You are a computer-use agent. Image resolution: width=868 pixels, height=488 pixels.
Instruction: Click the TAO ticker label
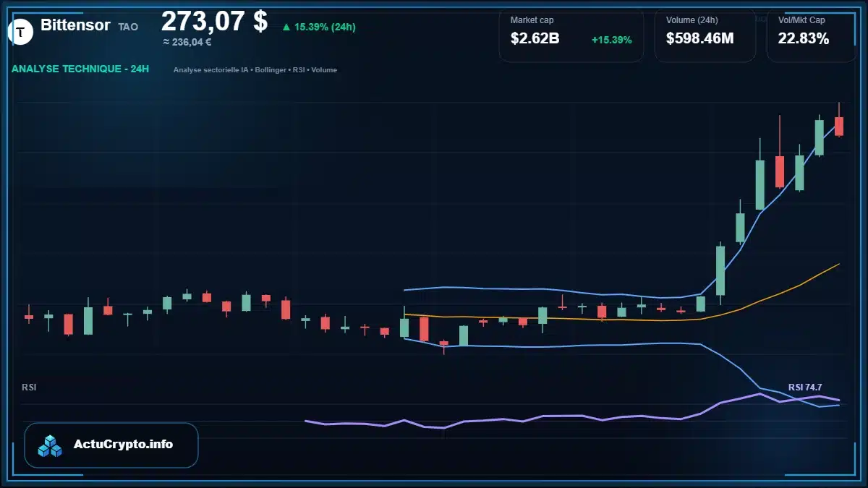(x=128, y=27)
